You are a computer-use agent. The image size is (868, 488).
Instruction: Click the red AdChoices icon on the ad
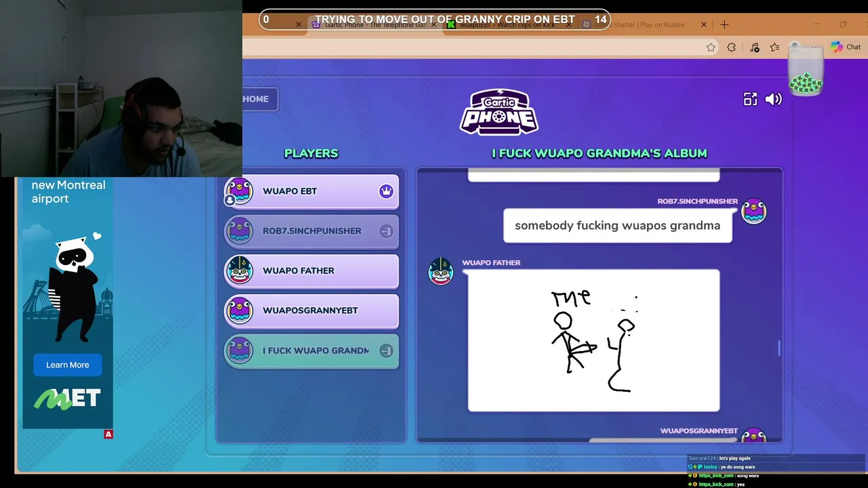108,434
